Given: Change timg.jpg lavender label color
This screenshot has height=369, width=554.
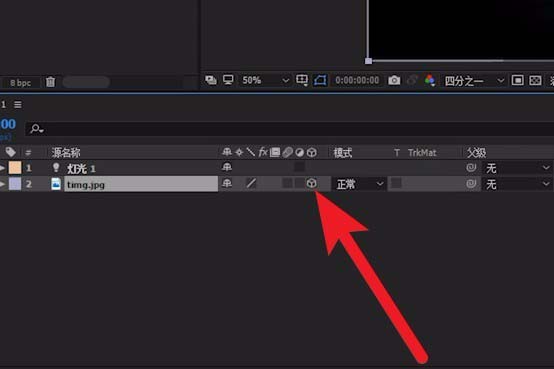Looking at the screenshot, I should (x=15, y=184).
